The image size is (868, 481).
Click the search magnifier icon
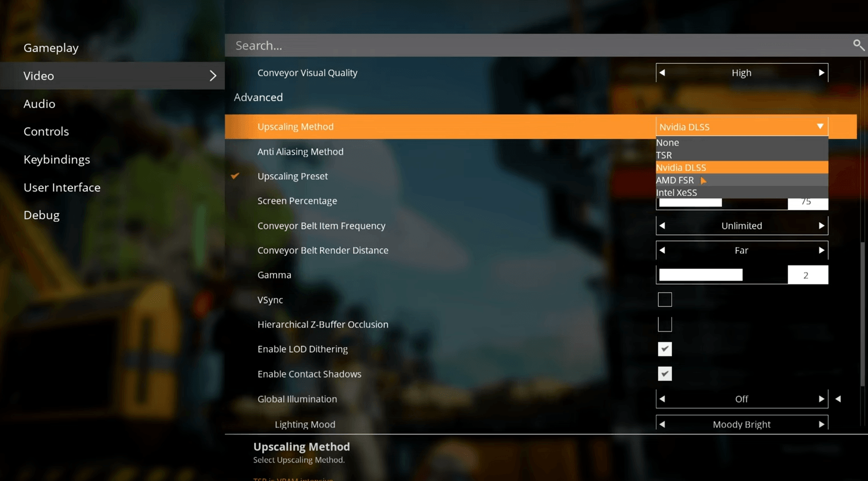(x=858, y=45)
